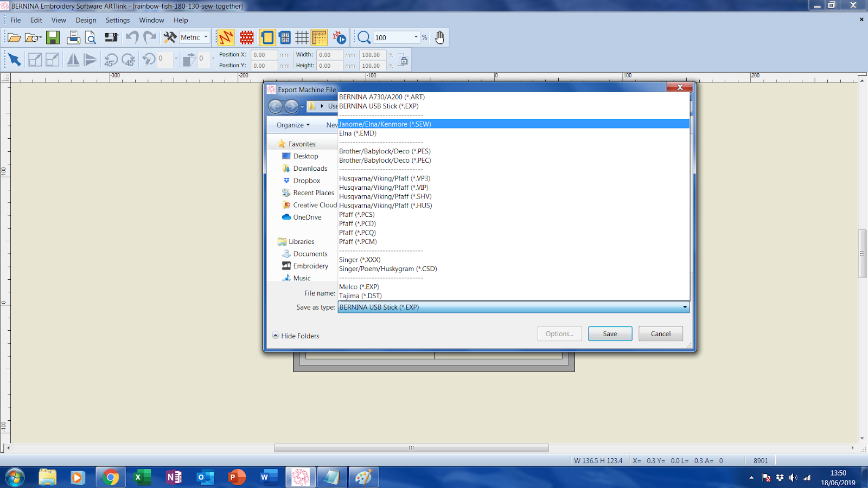Open the File menu

tap(16, 20)
